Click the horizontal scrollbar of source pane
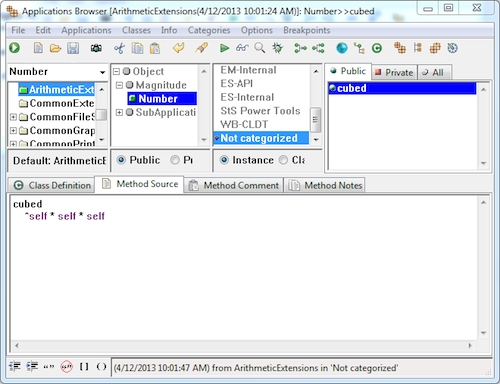Viewport: 500px width, 384px height. coord(243,346)
